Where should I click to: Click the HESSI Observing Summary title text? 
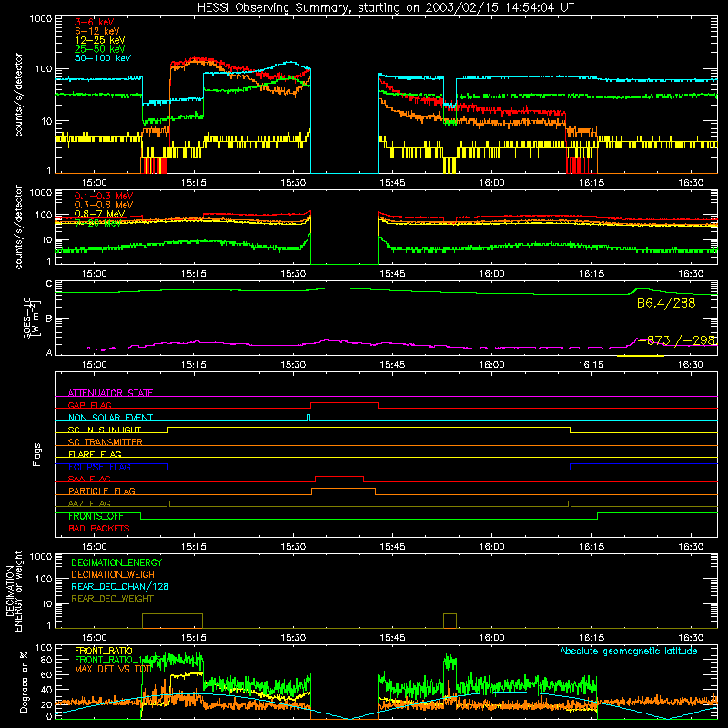tap(385, 8)
